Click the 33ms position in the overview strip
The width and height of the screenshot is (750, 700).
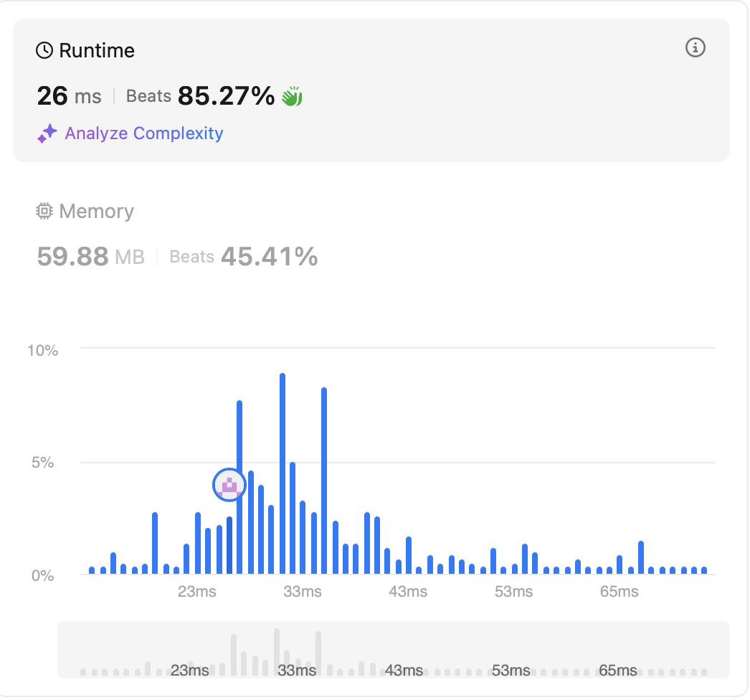point(296,671)
